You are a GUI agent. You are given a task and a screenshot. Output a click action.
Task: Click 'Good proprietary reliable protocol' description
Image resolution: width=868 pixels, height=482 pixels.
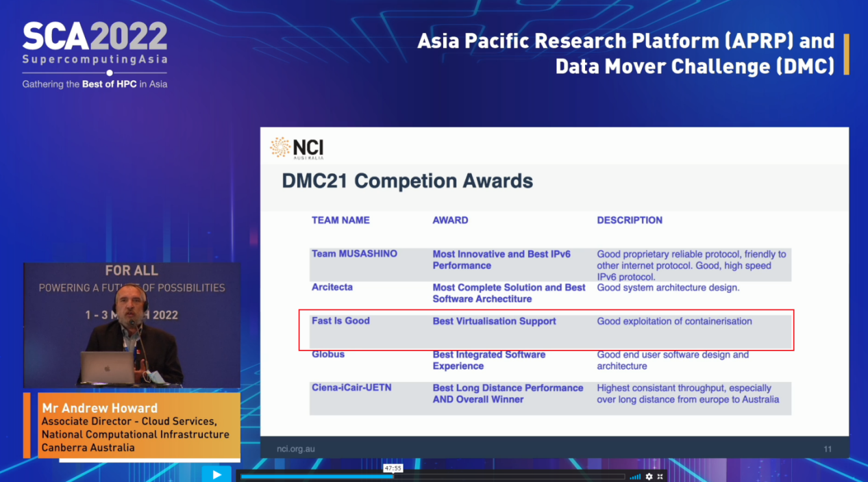691,266
